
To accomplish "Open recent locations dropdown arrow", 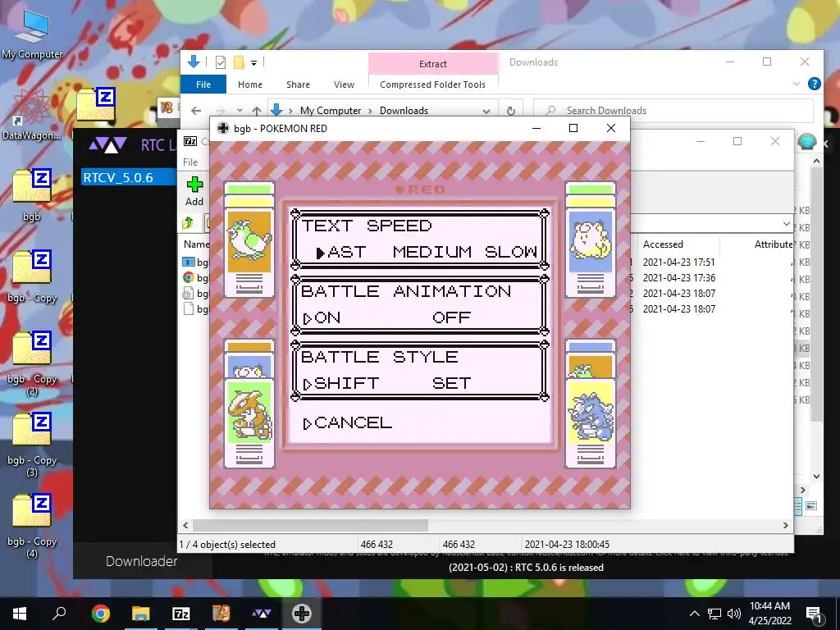I will 240,111.
